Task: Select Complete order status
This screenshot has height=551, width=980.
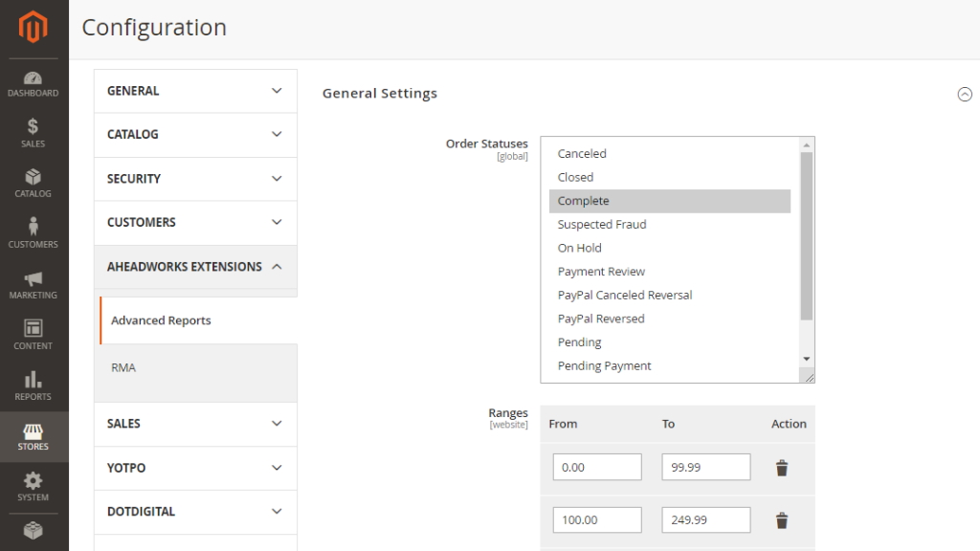Action: tap(669, 201)
